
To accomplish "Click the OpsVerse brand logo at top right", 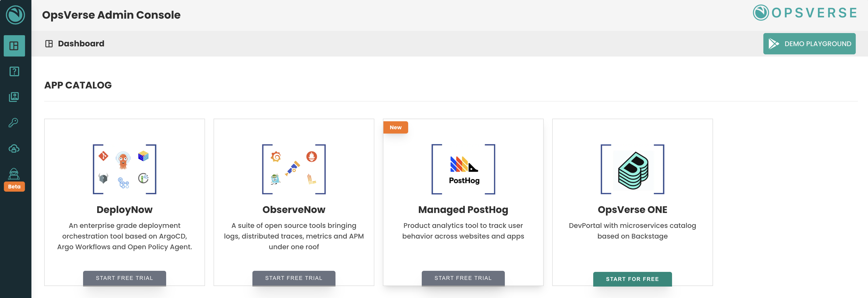I will click(805, 13).
